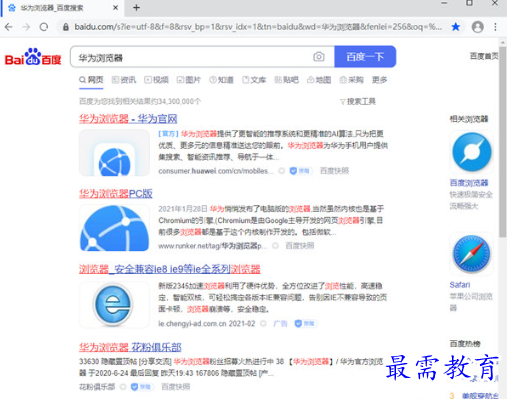Select the 网页 tab

(91, 80)
